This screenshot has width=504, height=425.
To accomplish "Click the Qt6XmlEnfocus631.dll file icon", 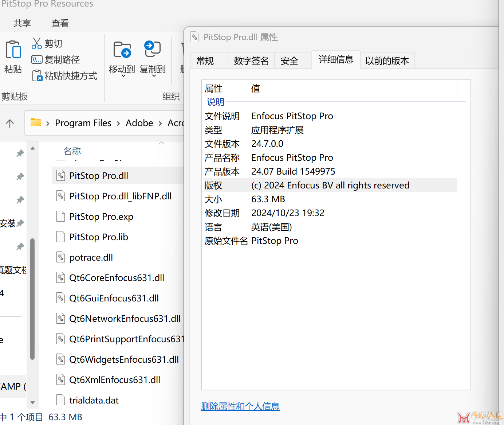I will tap(61, 380).
